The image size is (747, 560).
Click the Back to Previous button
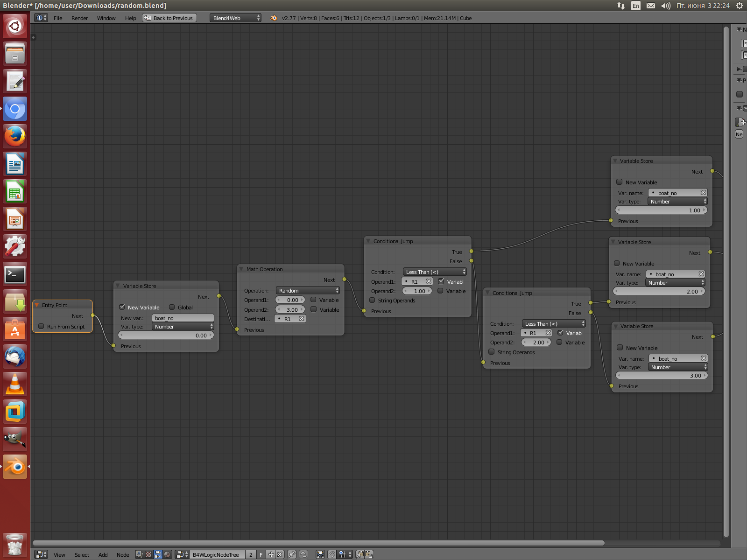pos(169,18)
